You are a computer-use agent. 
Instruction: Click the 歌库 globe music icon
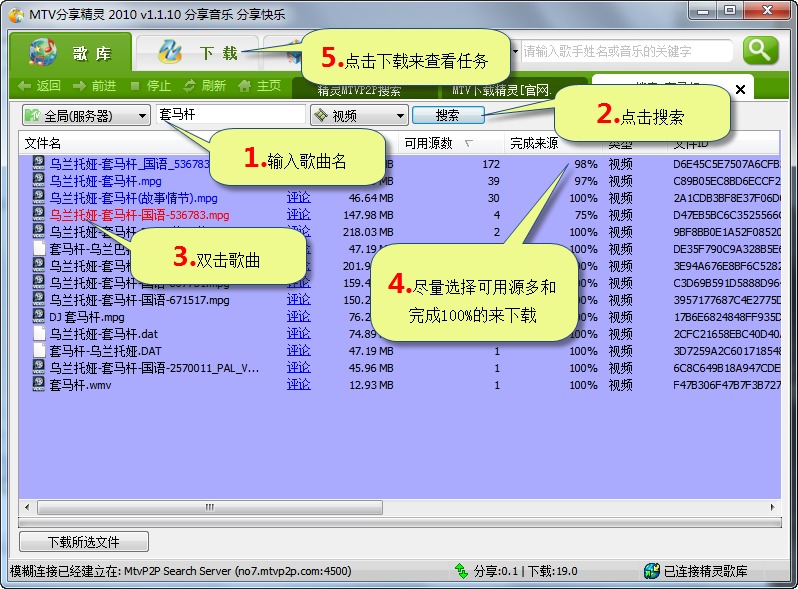(x=43, y=52)
